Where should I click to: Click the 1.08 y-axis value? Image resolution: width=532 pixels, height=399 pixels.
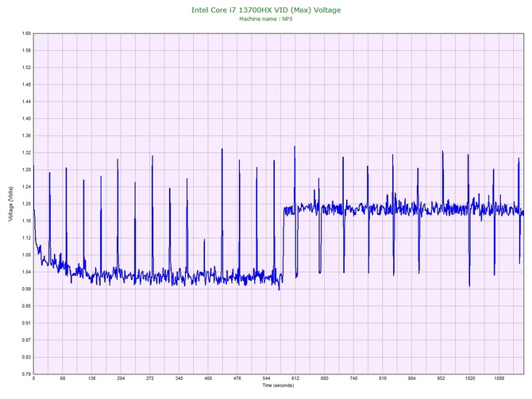click(x=26, y=255)
